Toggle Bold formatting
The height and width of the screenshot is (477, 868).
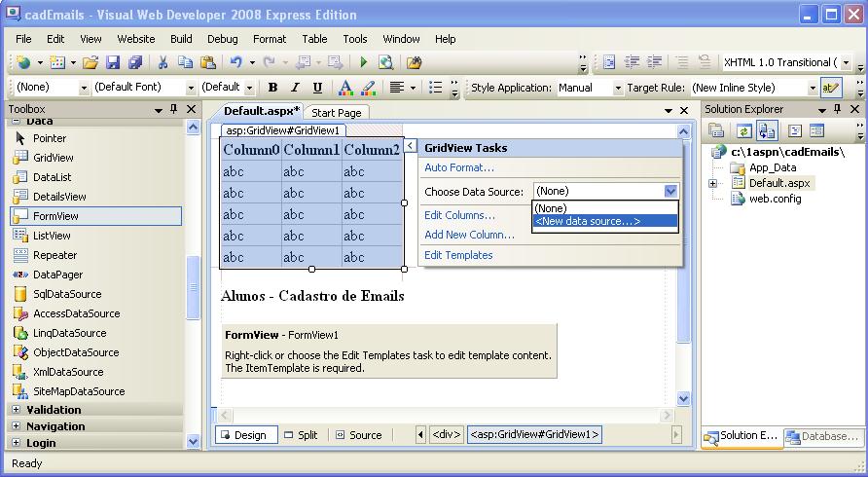pyautogui.click(x=272, y=88)
